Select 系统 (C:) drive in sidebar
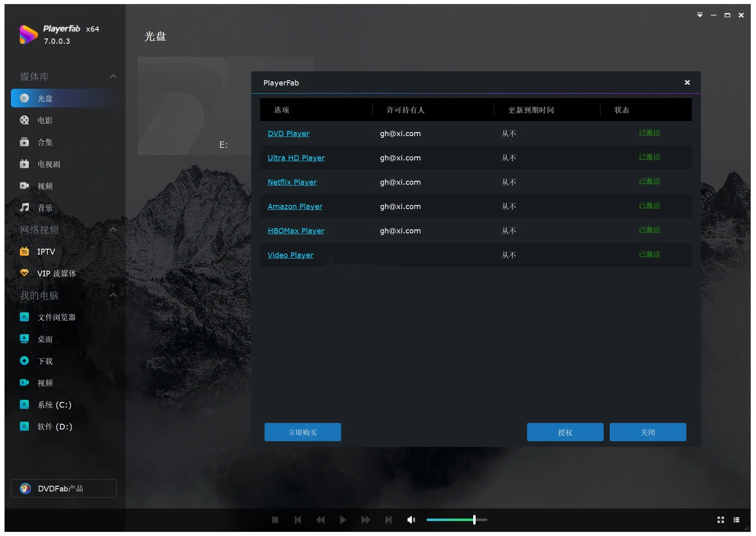Screen dimensions: 756x536 (x=54, y=404)
